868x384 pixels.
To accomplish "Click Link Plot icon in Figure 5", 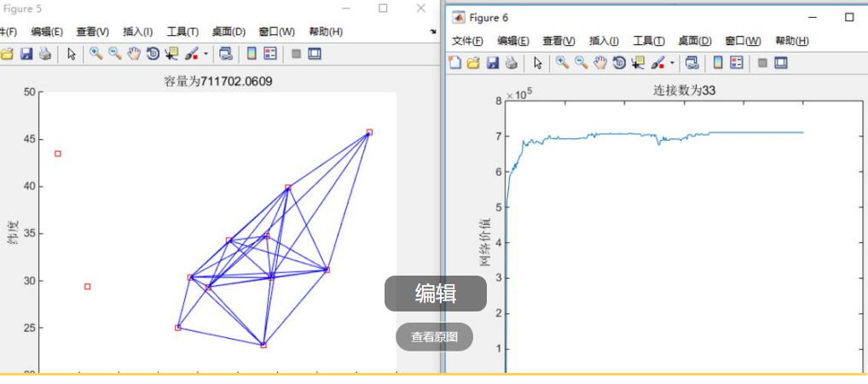I will pyautogui.click(x=226, y=54).
